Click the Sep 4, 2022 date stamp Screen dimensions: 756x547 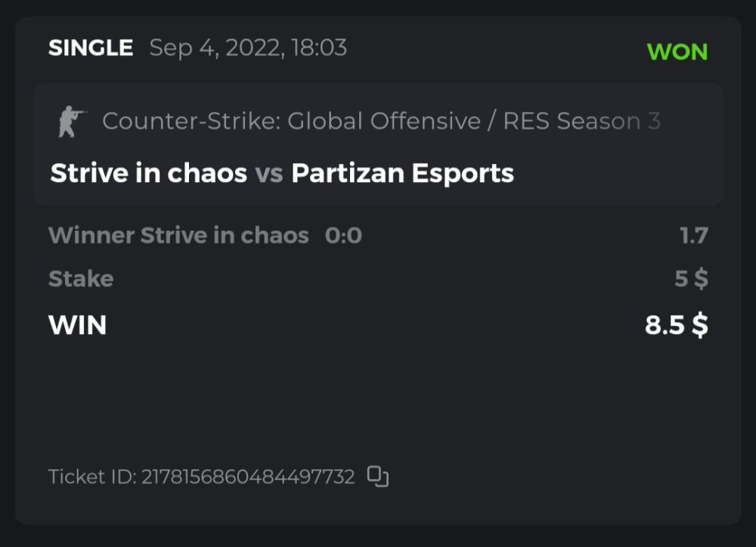pos(248,48)
